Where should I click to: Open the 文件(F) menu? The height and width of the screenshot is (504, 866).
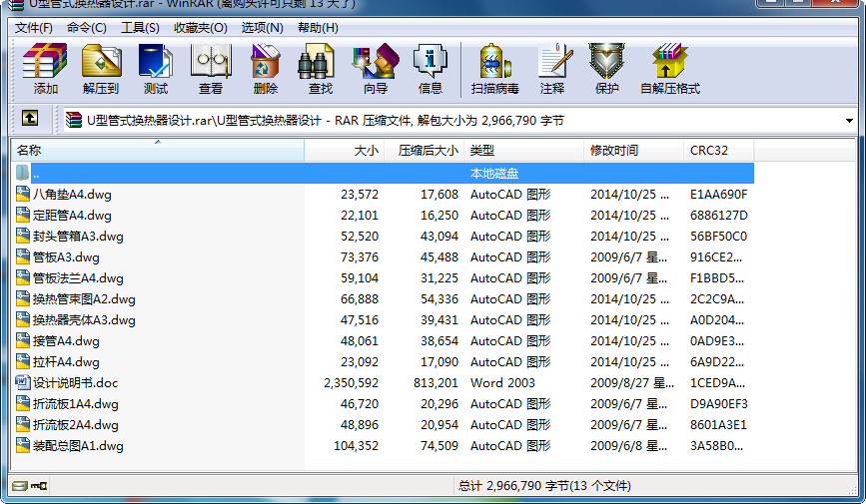33,28
